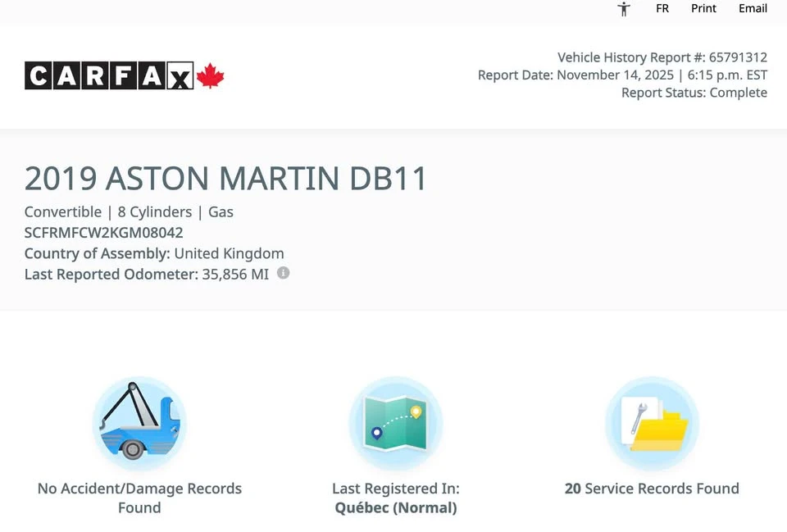Select Report Date November 14, 2025 line
Screen dimensions: 787x532
[622, 75]
